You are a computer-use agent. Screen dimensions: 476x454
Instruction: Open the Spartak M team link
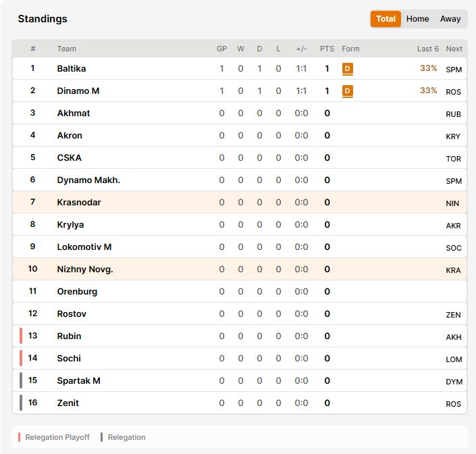point(78,381)
